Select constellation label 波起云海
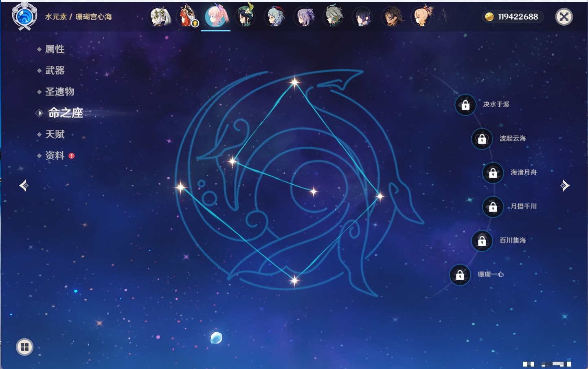Image resolution: width=588 pixels, height=369 pixels. tap(513, 138)
